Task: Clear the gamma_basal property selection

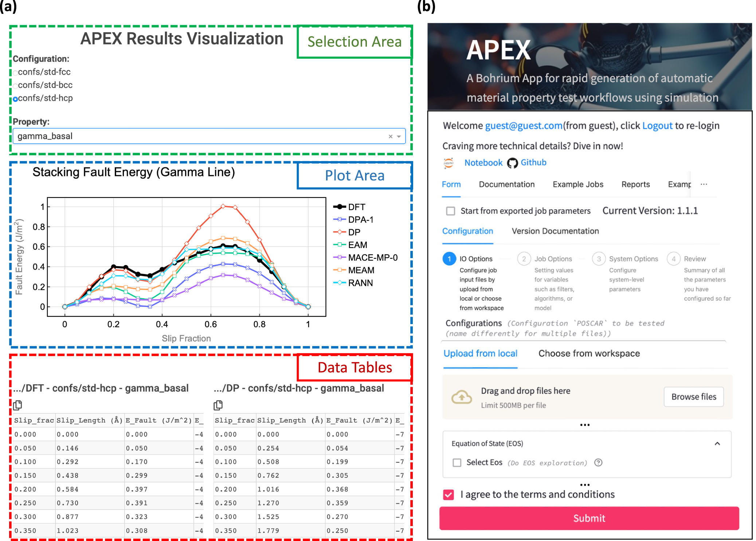Action: point(390,136)
